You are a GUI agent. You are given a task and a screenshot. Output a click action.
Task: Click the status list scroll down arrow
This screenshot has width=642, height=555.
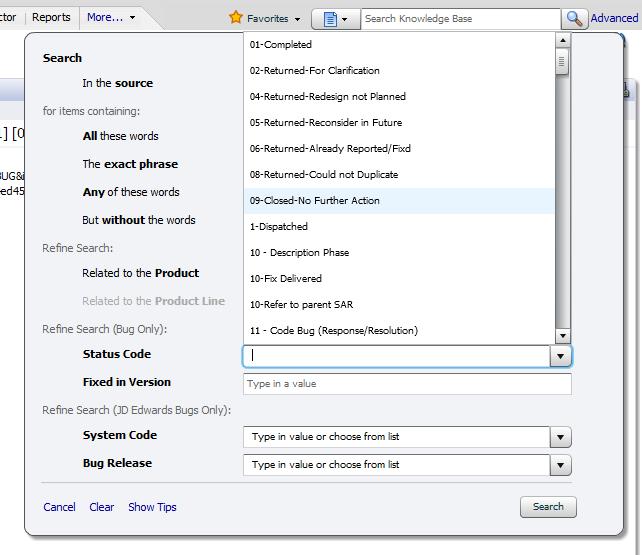562,336
